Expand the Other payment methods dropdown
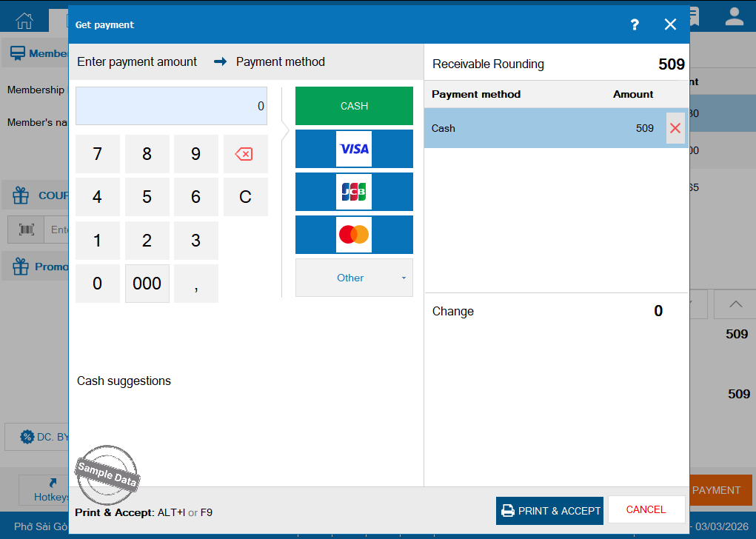 354,278
